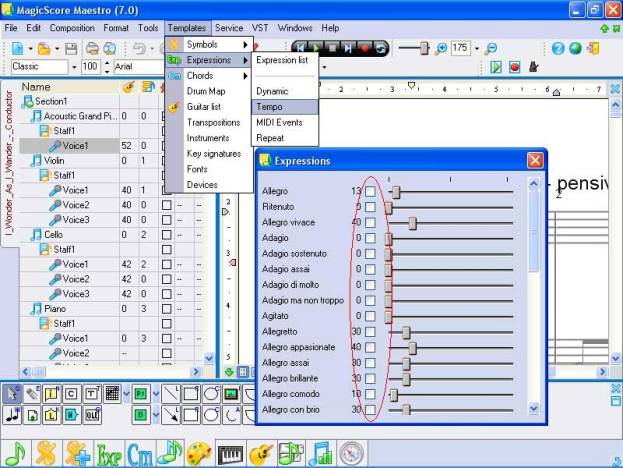
Task: Toggle checkbox in Piano row
Action: pyautogui.click(x=167, y=309)
